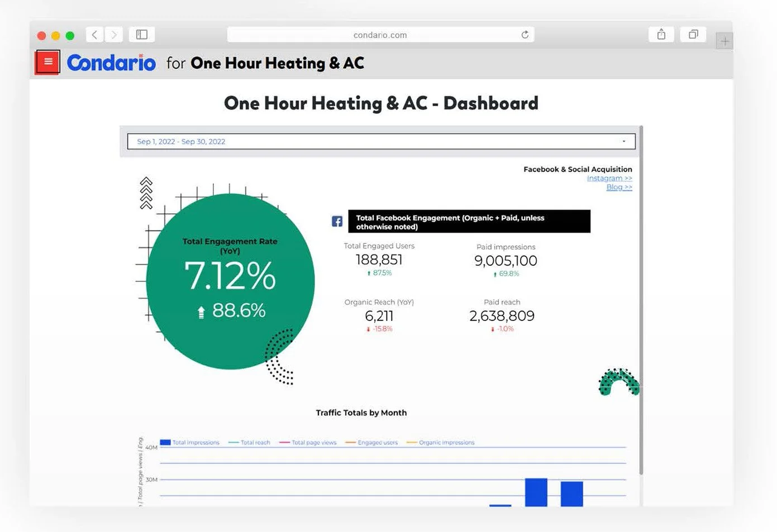
Task: Click the rightmost blue bar in chart
Action: tap(572, 494)
